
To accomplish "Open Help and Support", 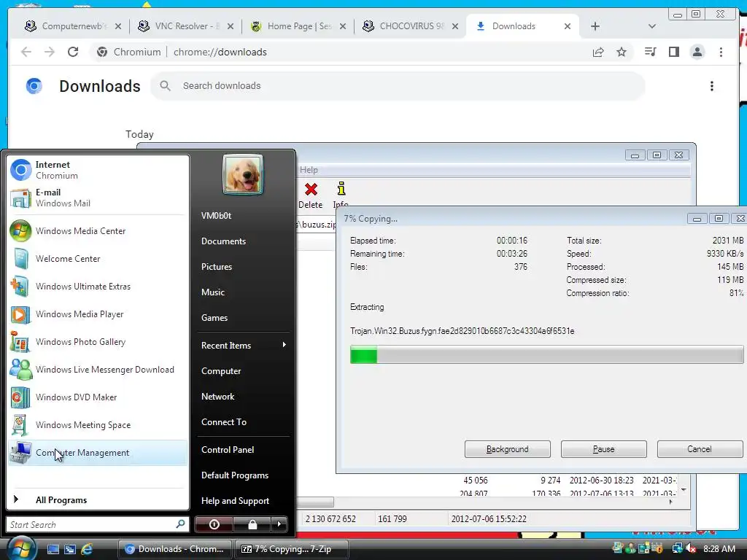I will click(x=243, y=501).
